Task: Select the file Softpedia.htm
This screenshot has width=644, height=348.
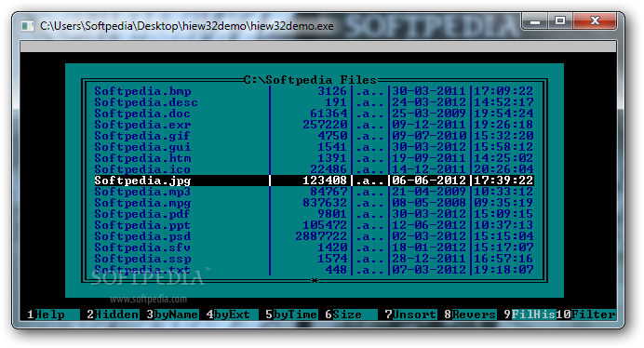Action: (142, 158)
